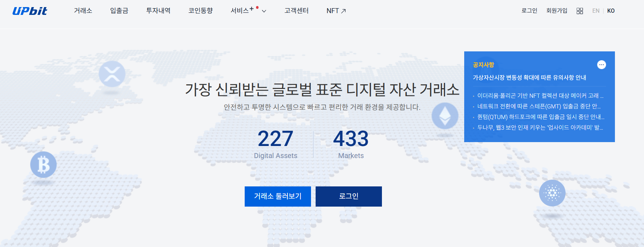
Task: Click the 로그인 link in header
Action: [529, 11]
